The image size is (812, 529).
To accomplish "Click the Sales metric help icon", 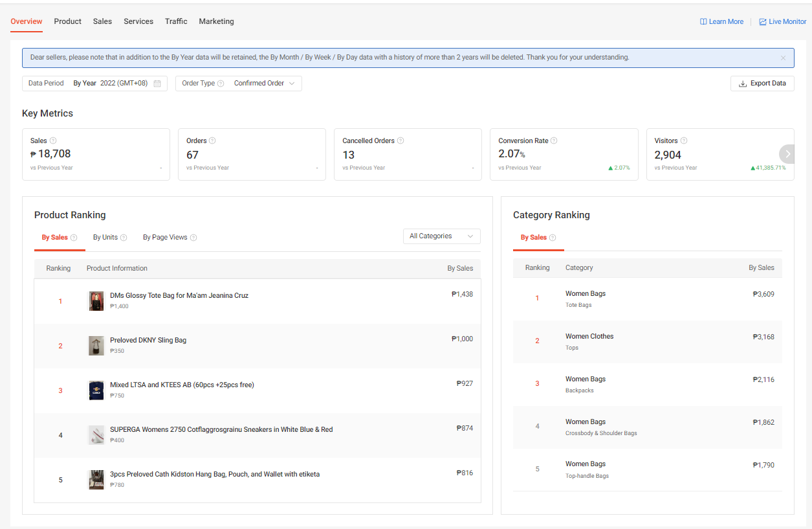I will [53, 141].
